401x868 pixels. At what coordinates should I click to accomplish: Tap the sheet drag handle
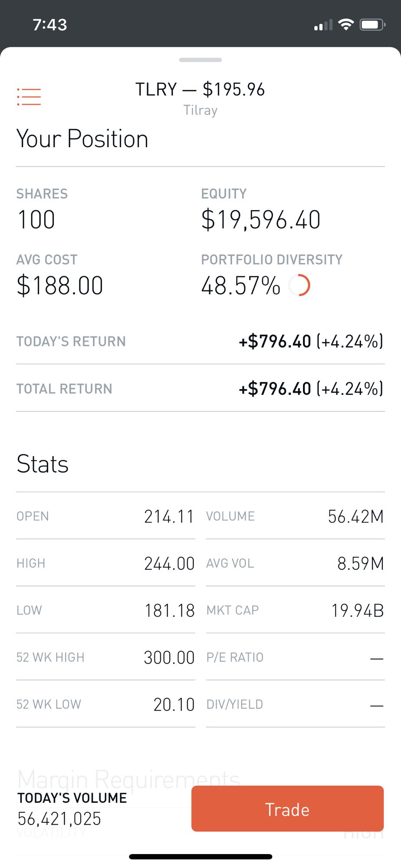click(x=200, y=60)
